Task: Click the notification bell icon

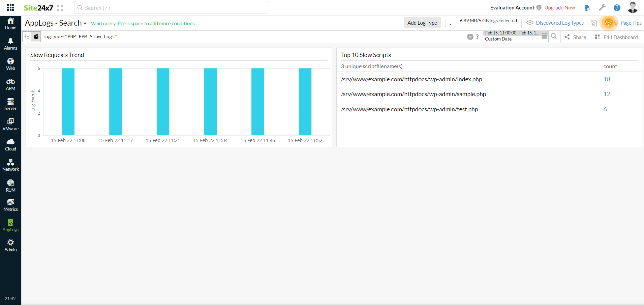Action: (x=587, y=7)
